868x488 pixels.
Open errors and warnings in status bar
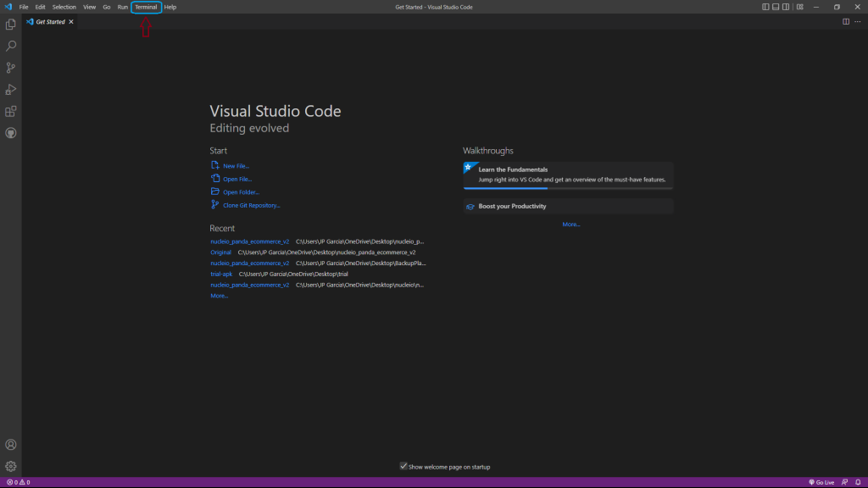click(19, 482)
